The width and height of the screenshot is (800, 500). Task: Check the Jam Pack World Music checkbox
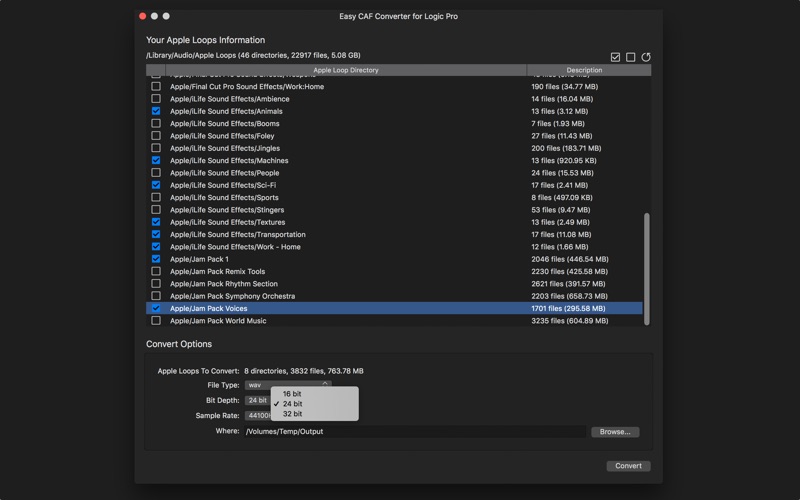coord(156,320)
